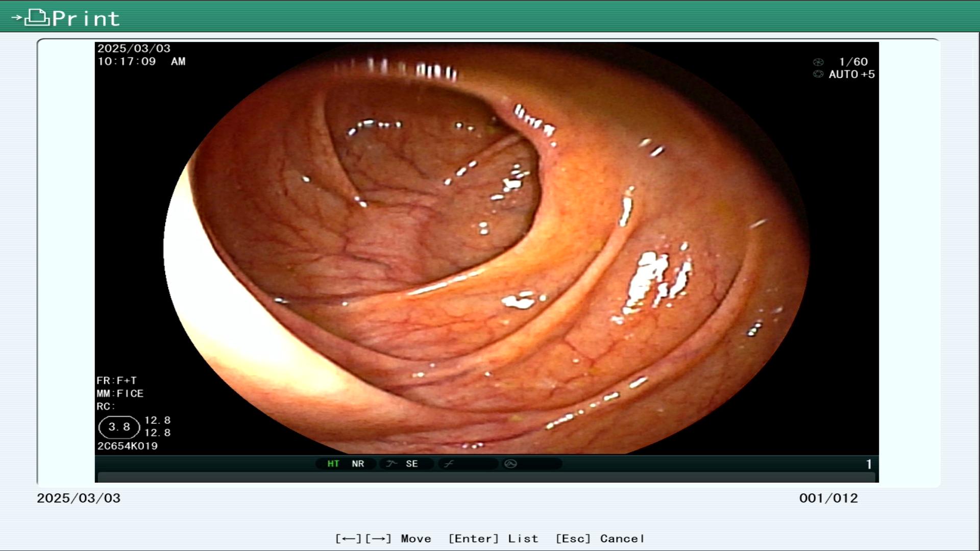
Task: Click the [Enter] List option
Action: tap(493, 539)
